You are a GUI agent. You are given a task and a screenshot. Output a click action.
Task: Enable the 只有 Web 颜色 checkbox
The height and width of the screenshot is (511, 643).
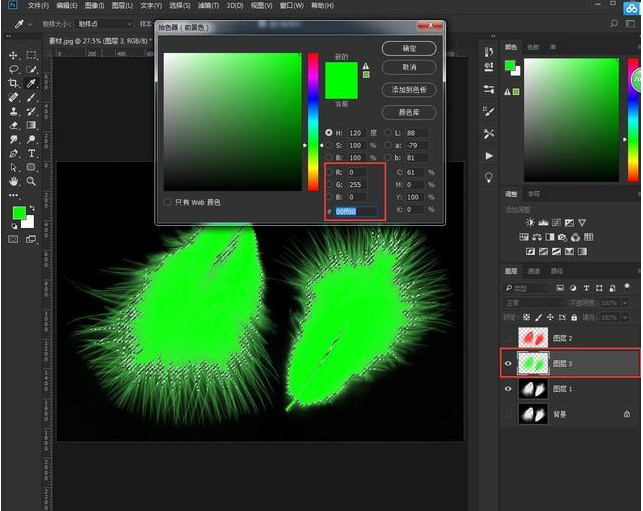[167, 202]
